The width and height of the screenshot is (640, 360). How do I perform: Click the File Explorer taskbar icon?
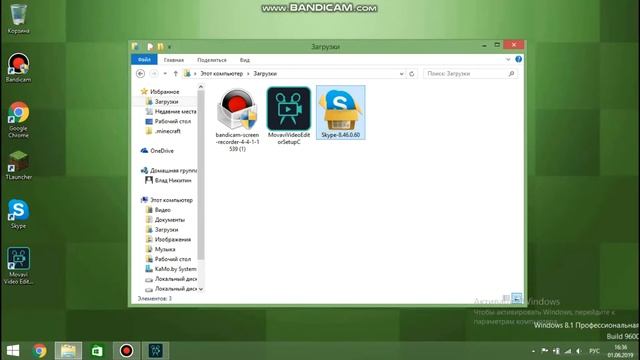(68, 351)
